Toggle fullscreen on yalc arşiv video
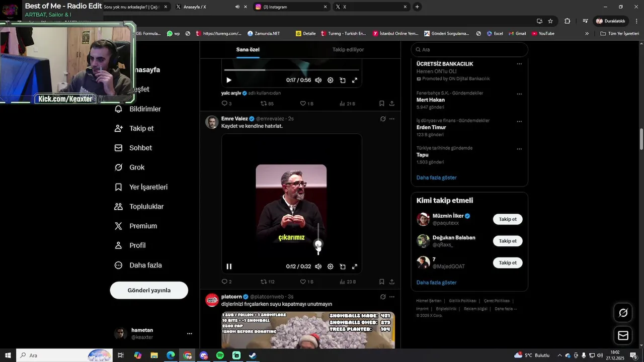The image size is (644, 362). point(355,80)
